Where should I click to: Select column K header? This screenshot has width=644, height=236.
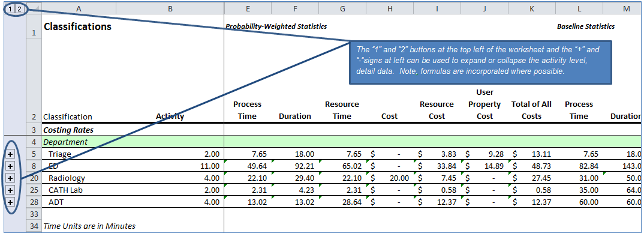(x=532, y=8)
